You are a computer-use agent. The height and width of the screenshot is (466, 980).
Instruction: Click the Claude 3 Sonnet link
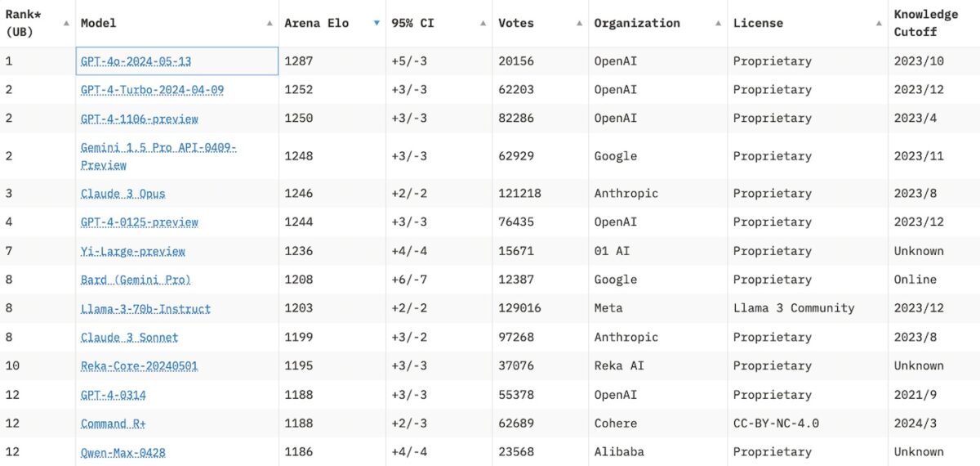coord(129,338)
